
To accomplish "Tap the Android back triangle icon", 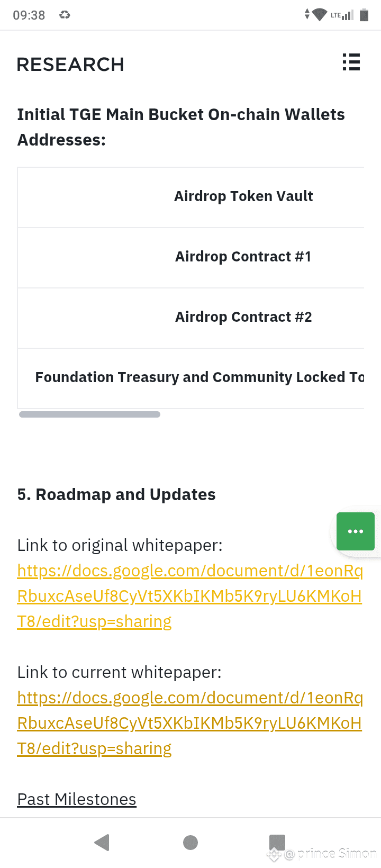I will tap(102, 843).
